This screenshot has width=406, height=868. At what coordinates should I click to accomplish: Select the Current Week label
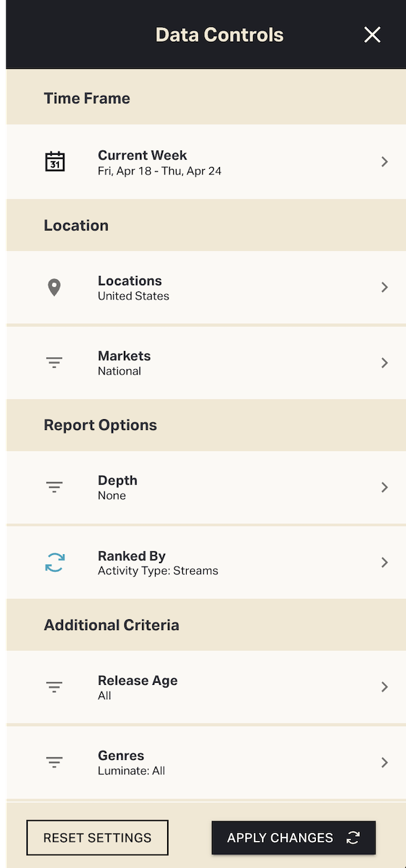point(142,155)
